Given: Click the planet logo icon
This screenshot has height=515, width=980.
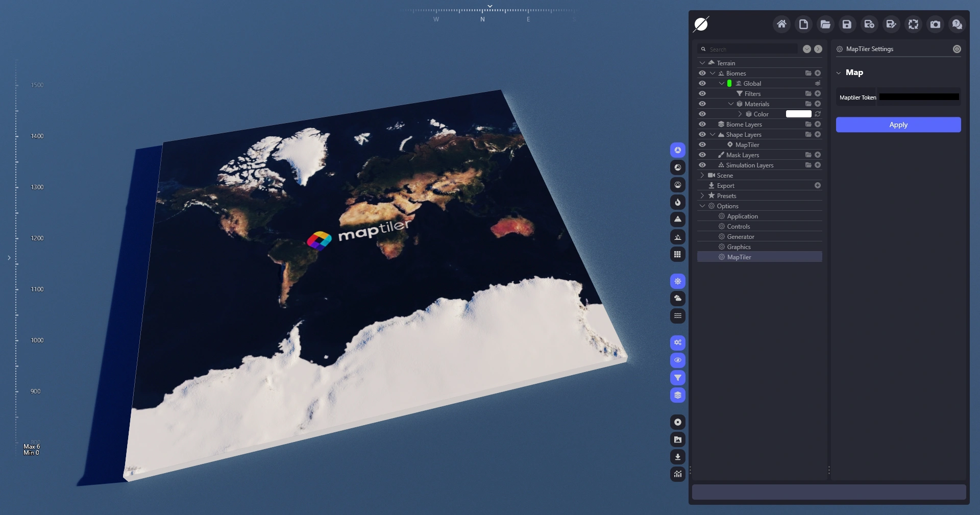Looking at the screenshot, I should [701, 24].
